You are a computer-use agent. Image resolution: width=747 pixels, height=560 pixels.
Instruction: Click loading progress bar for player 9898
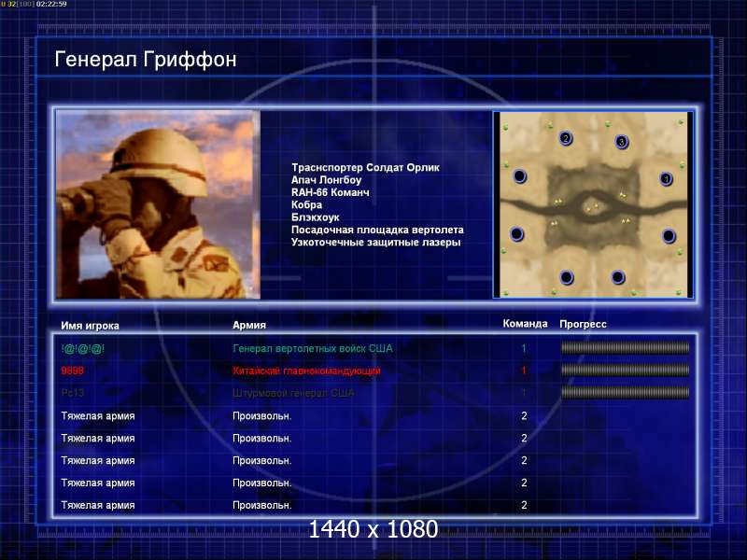click(625, 370)
